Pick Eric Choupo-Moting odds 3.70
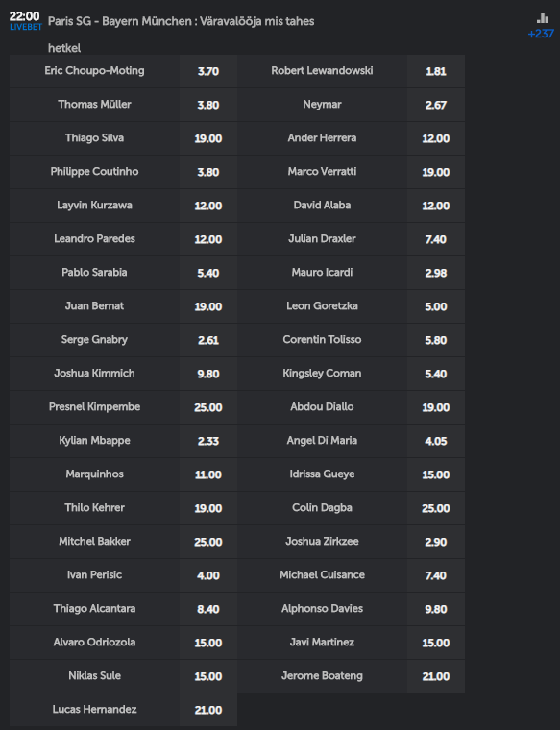The width and height of the screenshot is (560, 730). click(208, 71)
